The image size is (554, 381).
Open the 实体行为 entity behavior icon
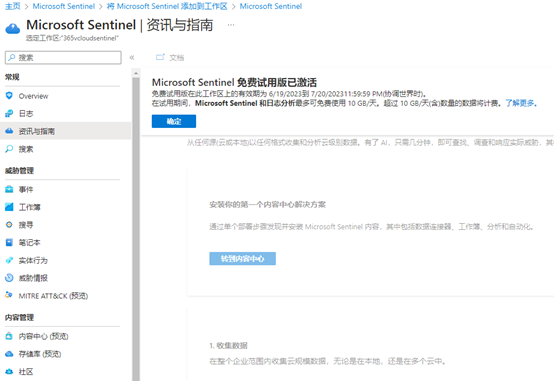[9, 260]
